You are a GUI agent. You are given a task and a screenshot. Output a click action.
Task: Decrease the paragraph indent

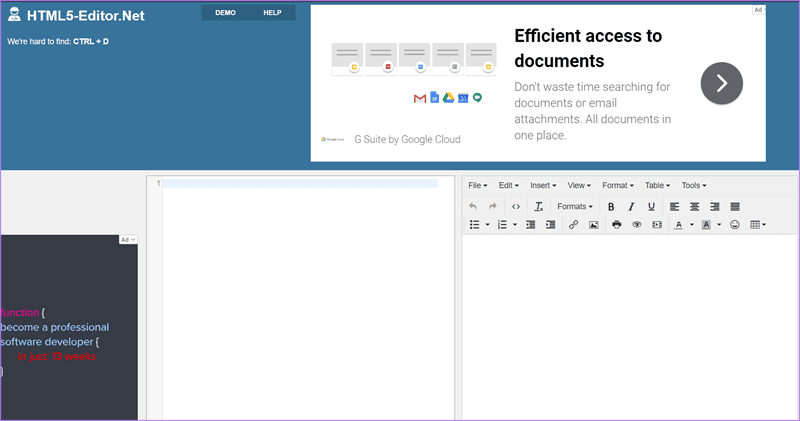531,225
